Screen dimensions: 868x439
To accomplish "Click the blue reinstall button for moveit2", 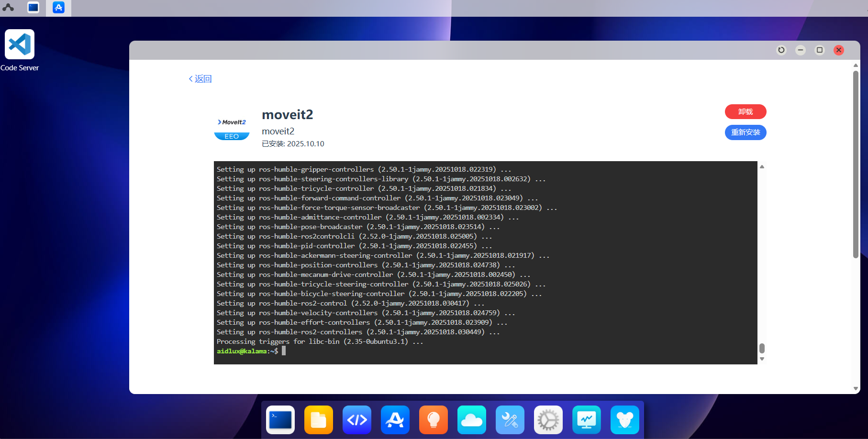I will click(x=746, y=132).
